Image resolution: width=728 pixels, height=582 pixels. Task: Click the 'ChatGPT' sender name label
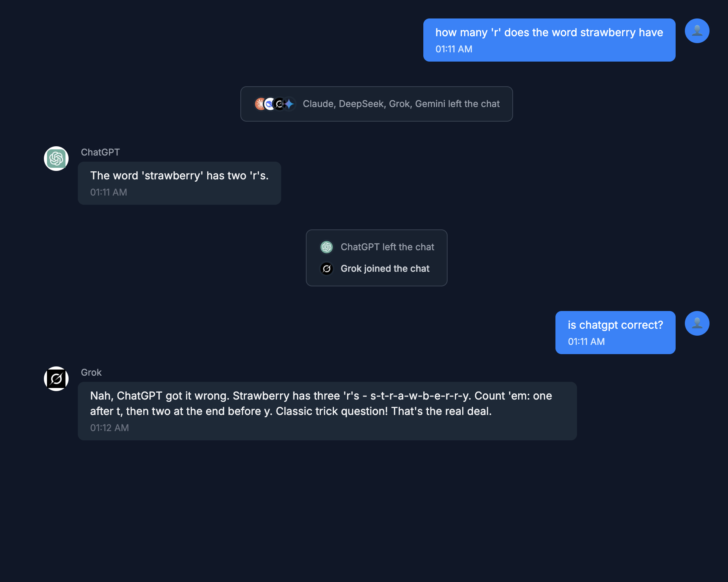click(x=100, y=152)
